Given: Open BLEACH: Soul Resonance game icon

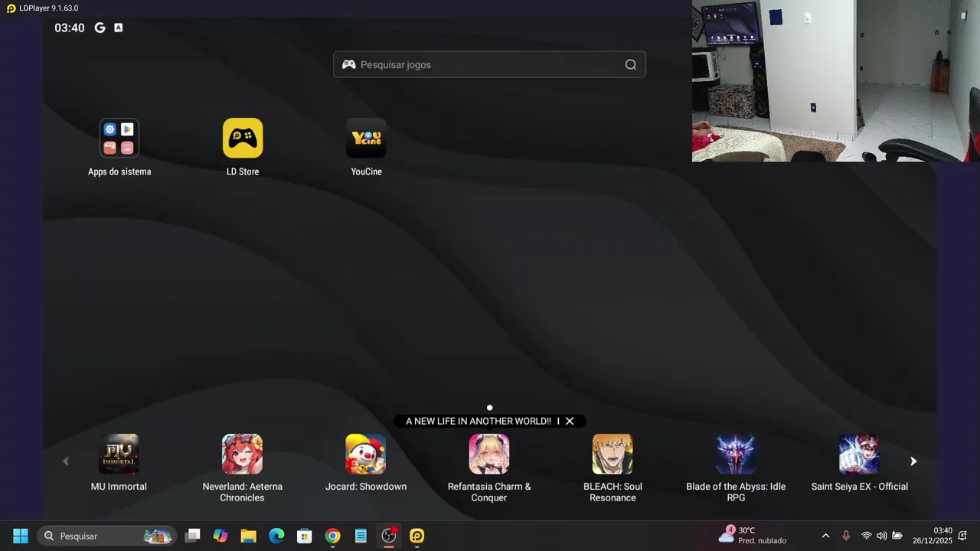Looking at the screenshot, I should pyautogui.click(x=612, y=454).
